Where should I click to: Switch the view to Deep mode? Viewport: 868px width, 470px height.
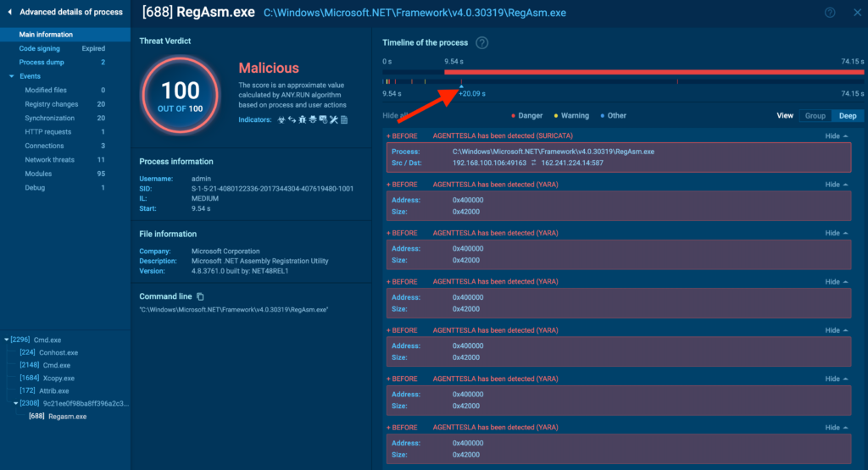coord(847,116)
